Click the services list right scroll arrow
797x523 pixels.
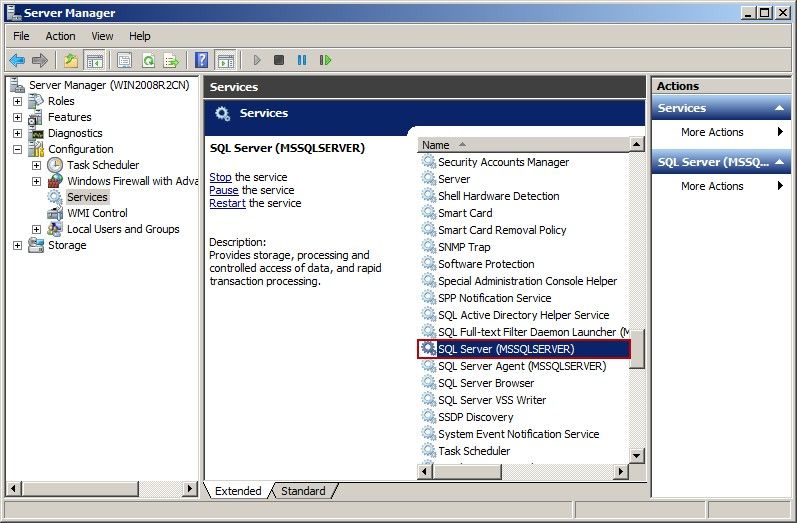(620, 472)
